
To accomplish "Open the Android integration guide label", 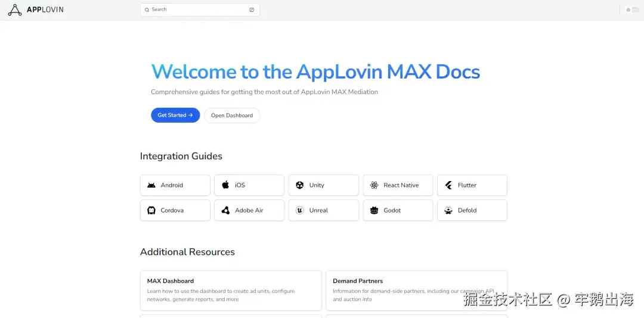I will point(172,185).
